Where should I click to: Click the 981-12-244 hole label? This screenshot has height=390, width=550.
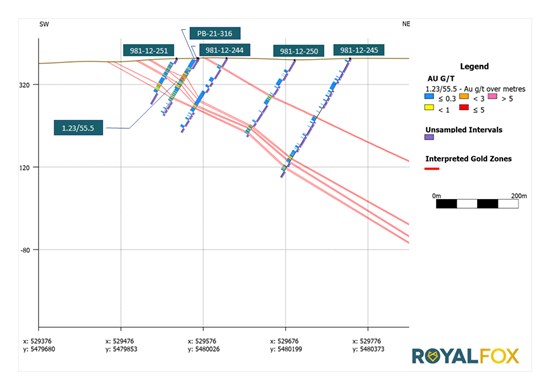tap(224, 50)
